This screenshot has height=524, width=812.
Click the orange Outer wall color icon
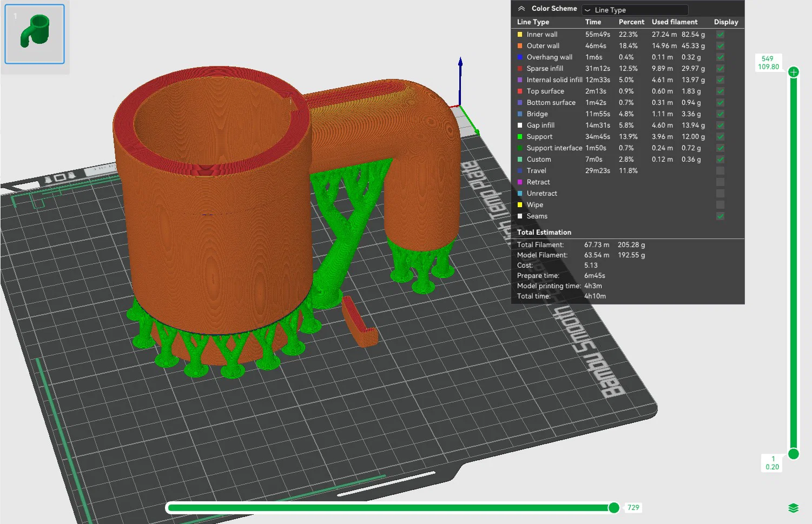(520, 46)
